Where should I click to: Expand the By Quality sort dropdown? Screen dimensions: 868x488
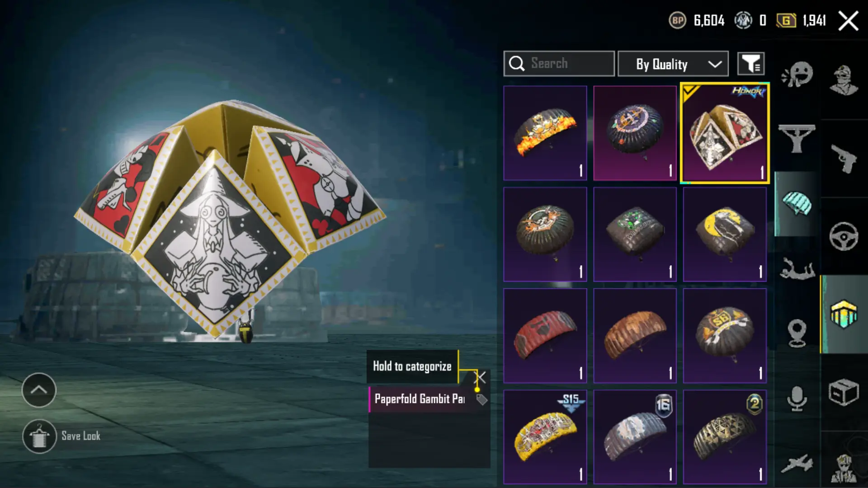pos(673,64)
